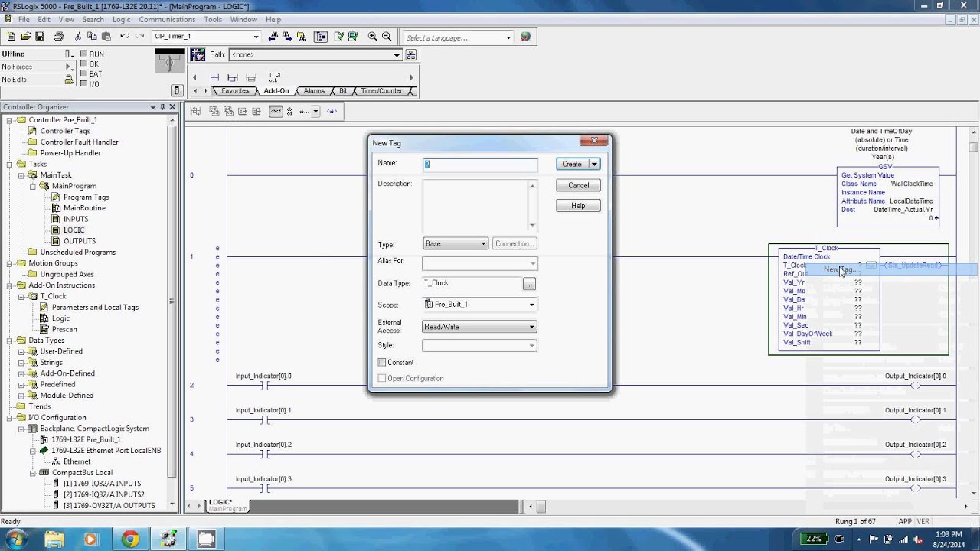Select MainRoutine in the organizer tree
This screenshot has height=551, width=980.
(84, 208)
